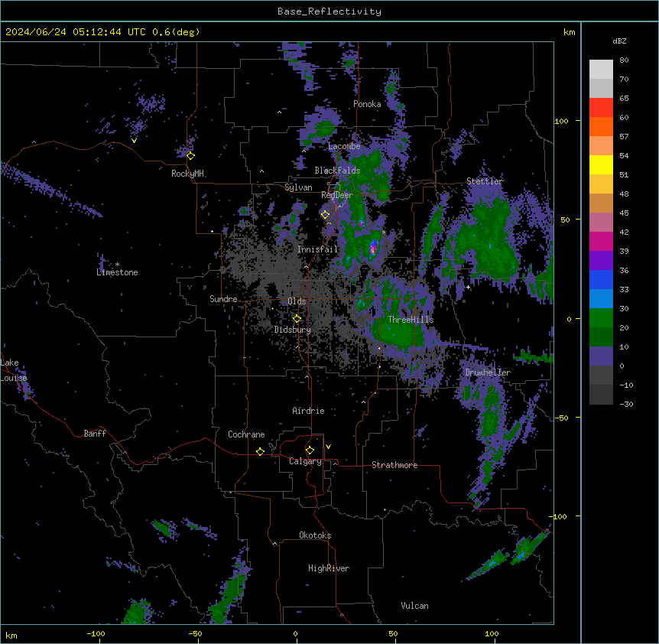659x644 pixels.
Task: Click the 57 value in dBZ legend
Action: point(624,137)
